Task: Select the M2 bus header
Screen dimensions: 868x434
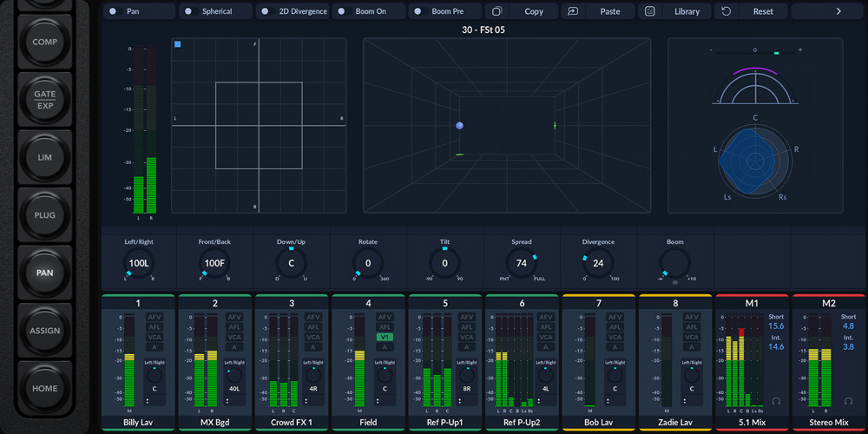Action: click(829, 303)
